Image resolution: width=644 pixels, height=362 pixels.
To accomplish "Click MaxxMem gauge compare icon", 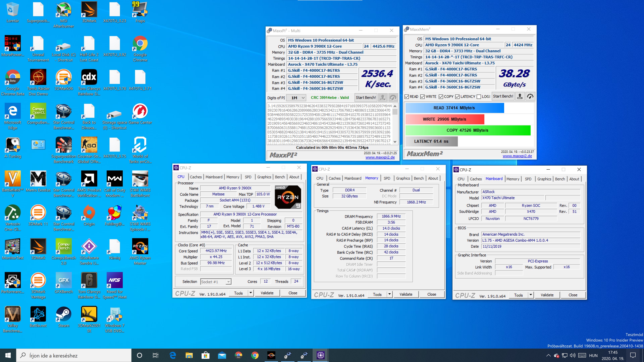I will tap(530, 96).
